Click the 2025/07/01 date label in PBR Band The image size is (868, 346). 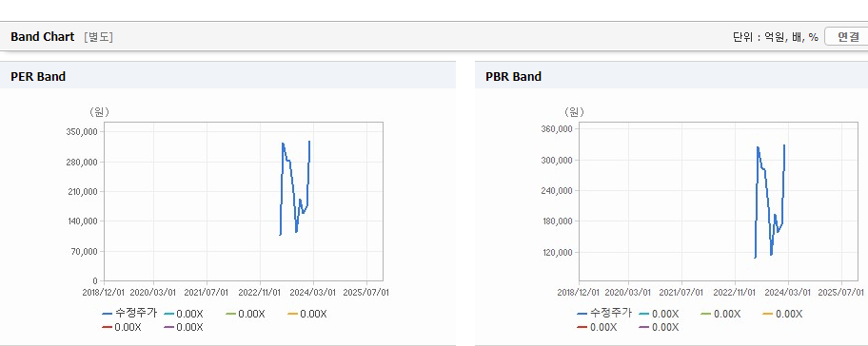pyautogui.click(x=841, y=292)
